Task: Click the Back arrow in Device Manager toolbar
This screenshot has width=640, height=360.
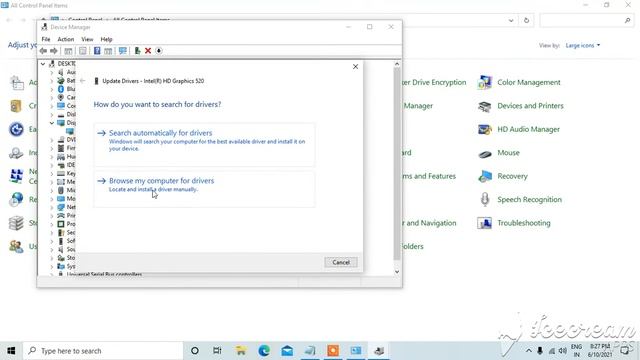Action: point(43,51)
